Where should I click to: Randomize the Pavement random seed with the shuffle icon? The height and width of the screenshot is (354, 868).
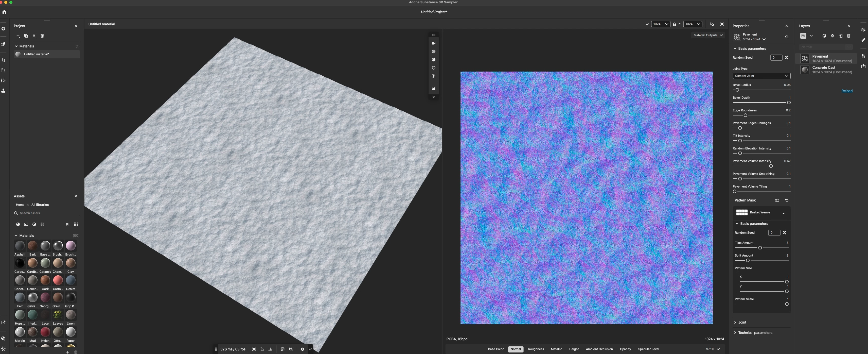[x=786, y=58]
